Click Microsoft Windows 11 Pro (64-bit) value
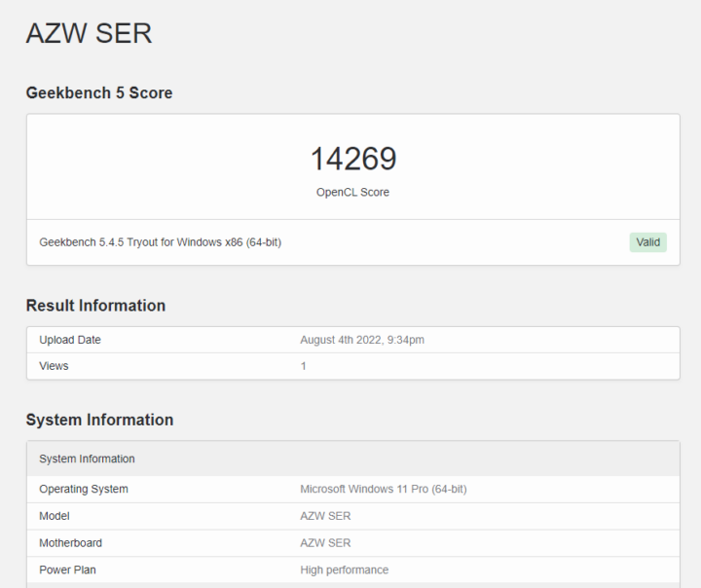 384,489
